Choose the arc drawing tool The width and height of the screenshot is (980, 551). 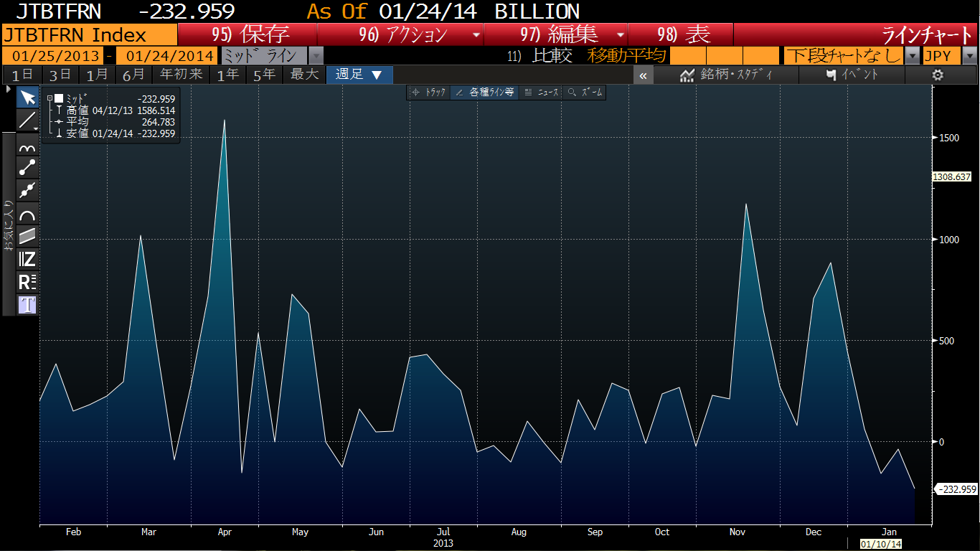coord(27,214)
